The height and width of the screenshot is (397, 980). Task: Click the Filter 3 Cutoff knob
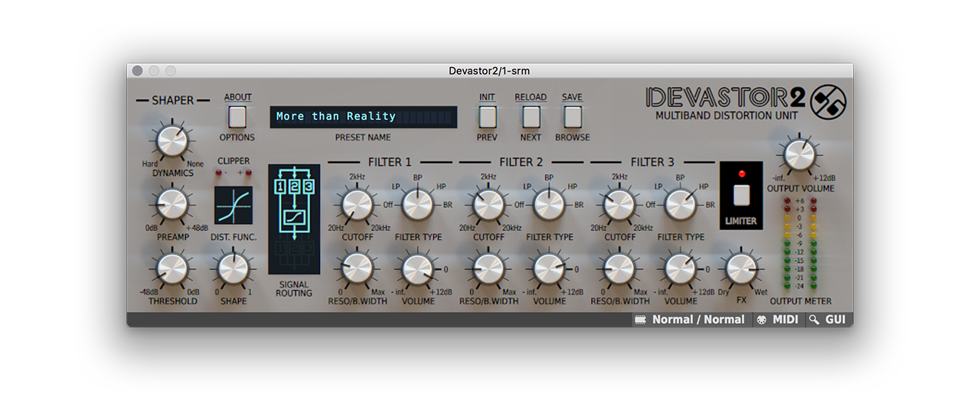coord(620,204)
